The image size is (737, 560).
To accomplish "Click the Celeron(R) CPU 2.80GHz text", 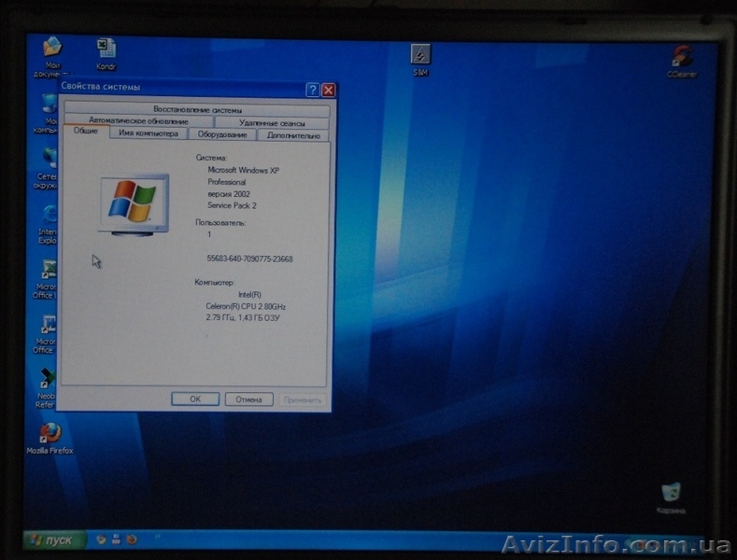I will coord(246,306).
